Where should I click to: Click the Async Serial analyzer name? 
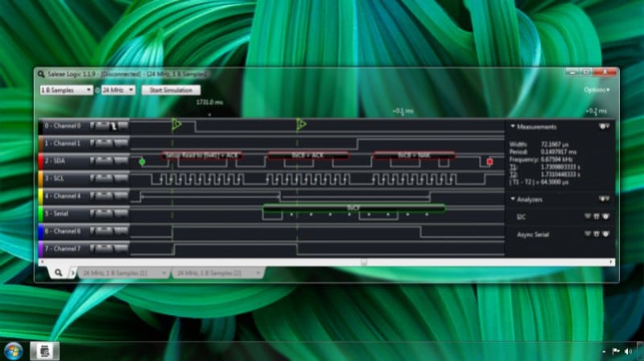click(x=533, y=235)
